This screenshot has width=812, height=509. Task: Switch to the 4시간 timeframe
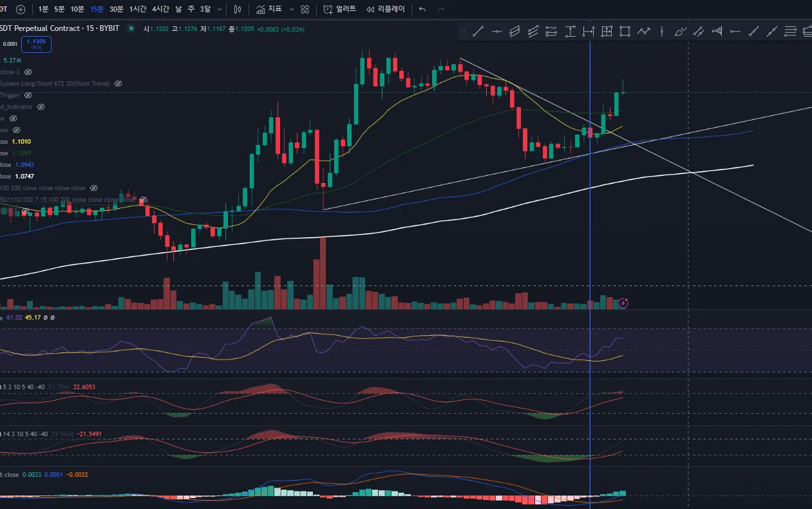[x=160, y=9]
